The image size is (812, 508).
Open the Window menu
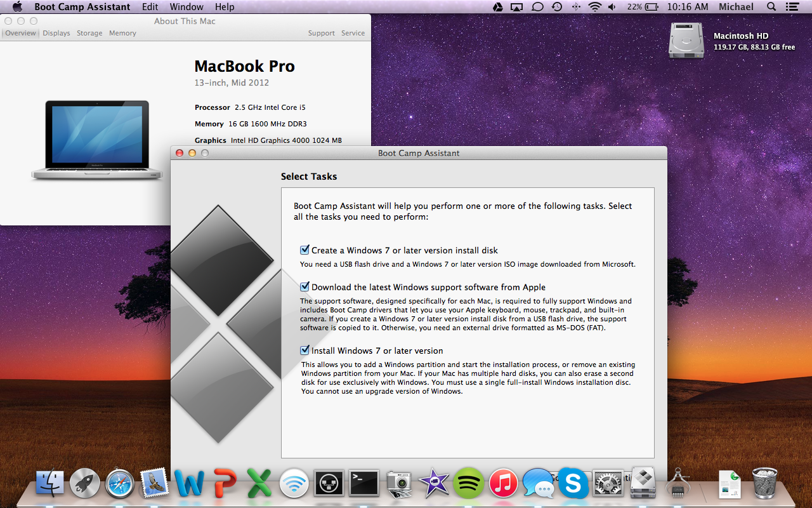[187, 7]
